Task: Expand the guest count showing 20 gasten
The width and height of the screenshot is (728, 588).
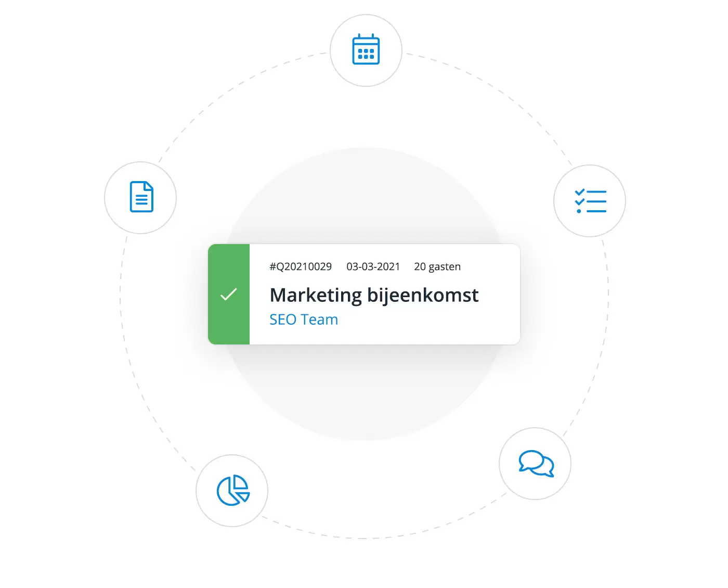Action: tap(437, 266)
